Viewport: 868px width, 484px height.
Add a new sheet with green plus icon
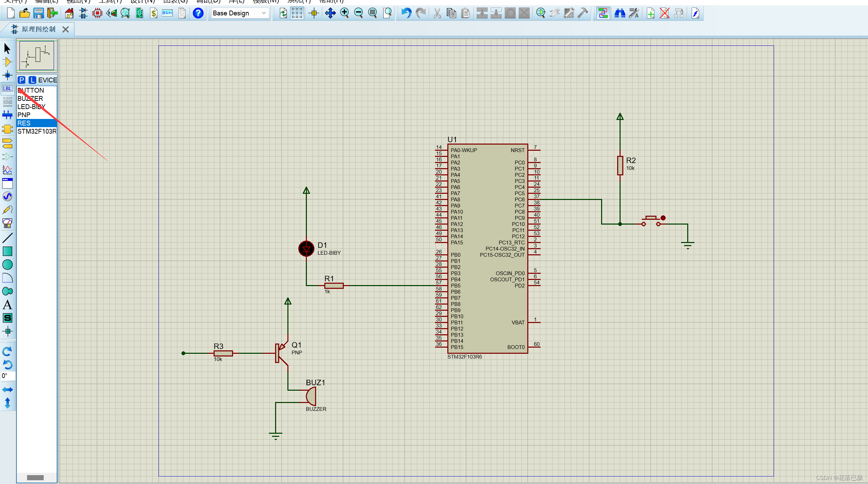click(x=651, y=13)
